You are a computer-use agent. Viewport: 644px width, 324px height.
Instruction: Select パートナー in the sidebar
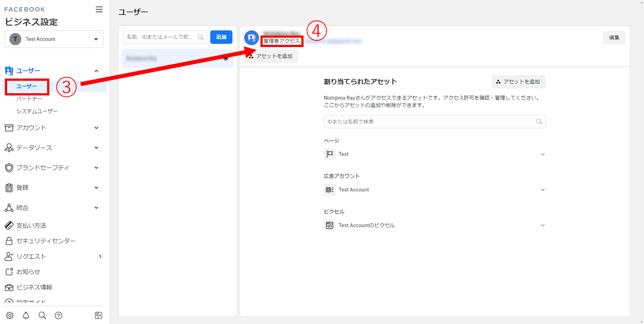pyautogui.click(x=29, y=99)
